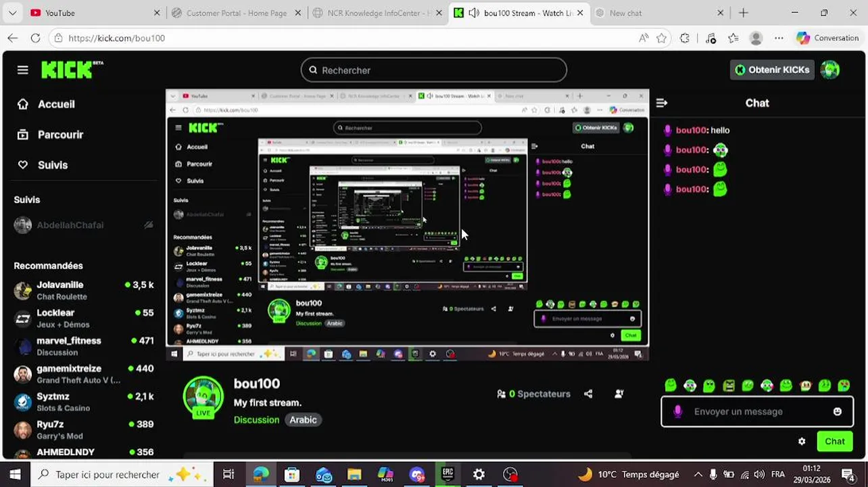Show hidden system tray icons
868x487 pixels.
pos(698,474)
